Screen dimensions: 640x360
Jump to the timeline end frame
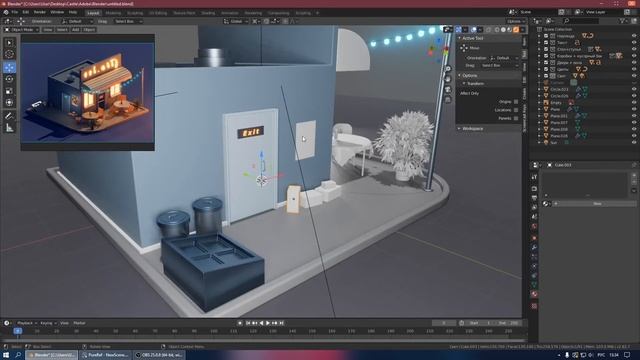pos(281,323)
